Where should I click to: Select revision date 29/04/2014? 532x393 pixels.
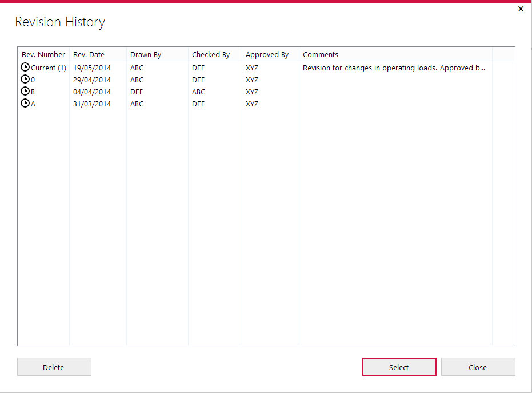(x=92, y=80)
